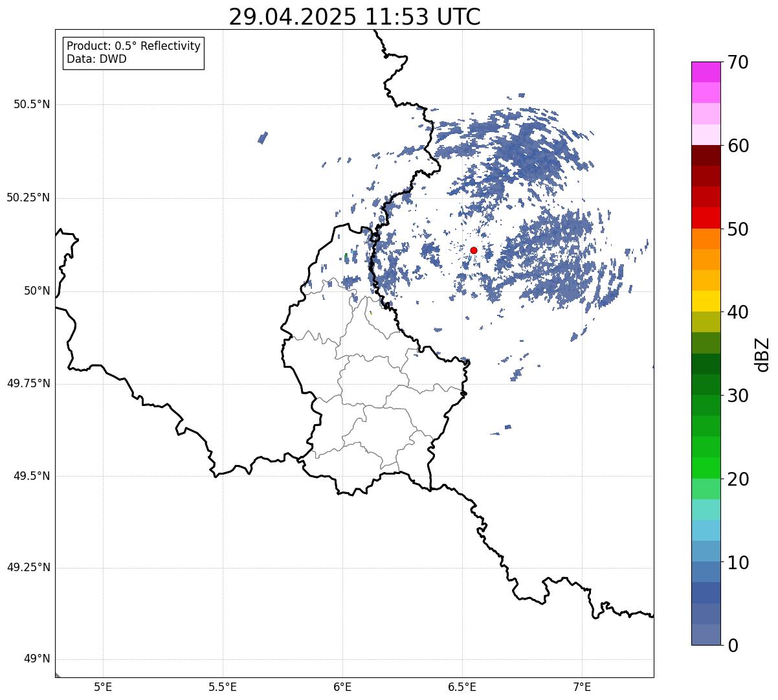Click the bright green colorbar segment just above 20
The height and width of the screenshot is (700, 778).
(706, 468)
